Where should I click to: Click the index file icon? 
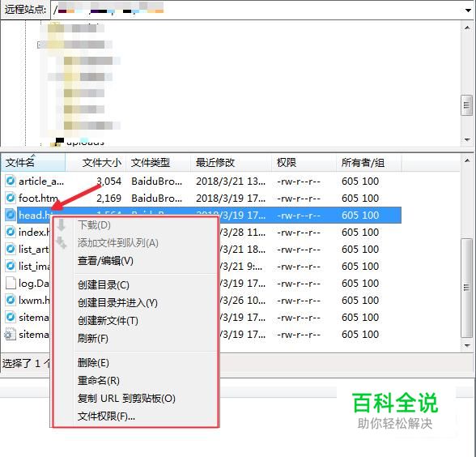[x=11, y=232]
